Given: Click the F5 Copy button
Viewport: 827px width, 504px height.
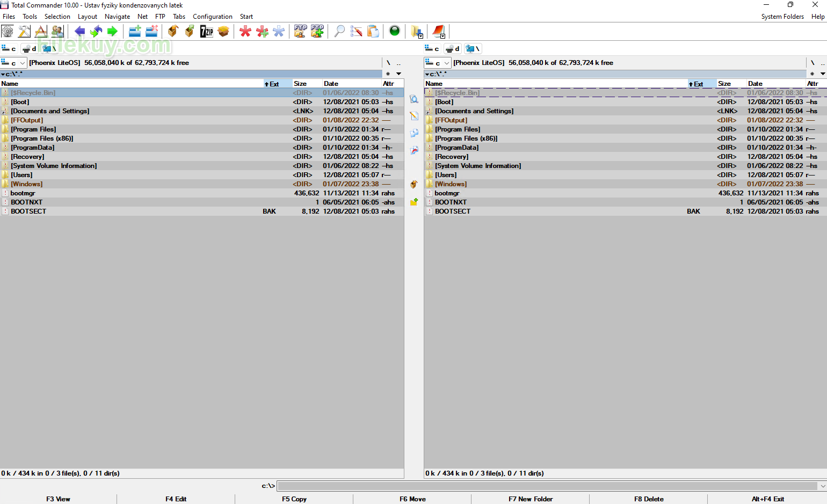Looking at the screenshot, I should (294, 499).
